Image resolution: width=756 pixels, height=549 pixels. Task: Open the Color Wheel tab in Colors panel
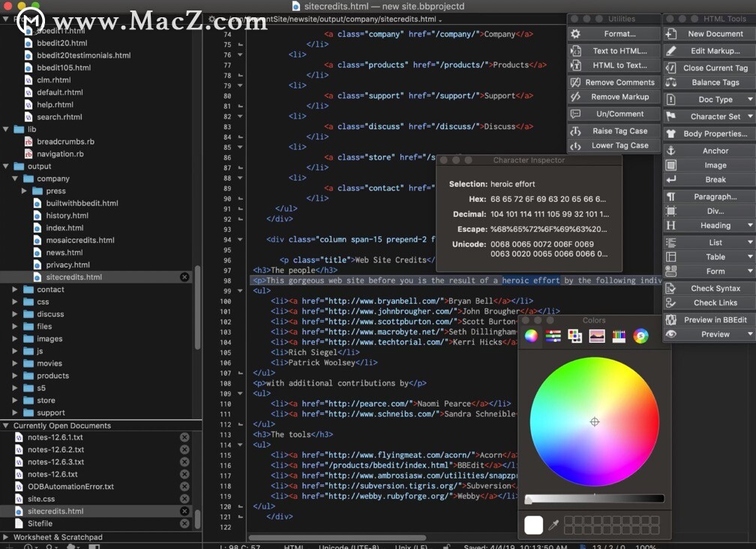[531, 336]
